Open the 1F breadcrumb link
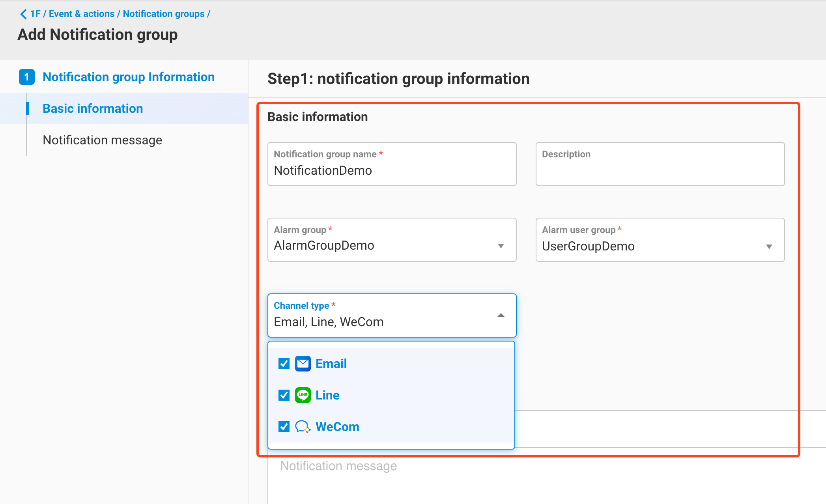 point(35,14)
